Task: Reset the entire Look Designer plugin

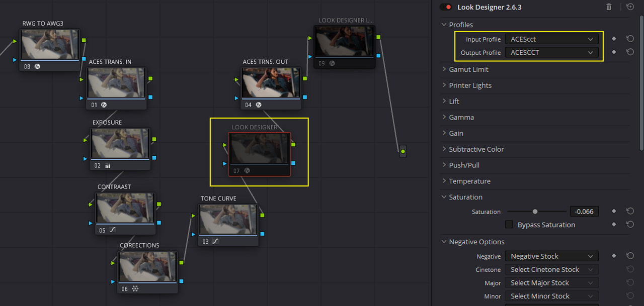Action: [630, 7]
